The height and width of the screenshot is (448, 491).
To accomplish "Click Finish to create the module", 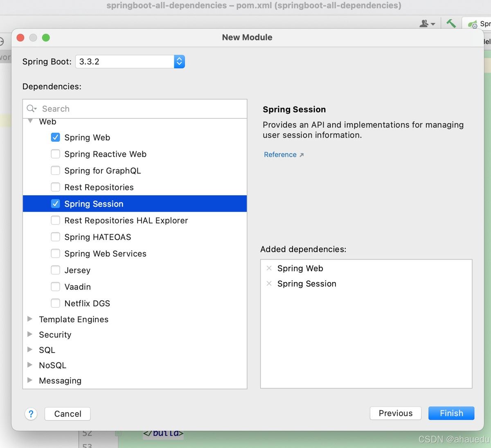I will [x=451, y=413].
